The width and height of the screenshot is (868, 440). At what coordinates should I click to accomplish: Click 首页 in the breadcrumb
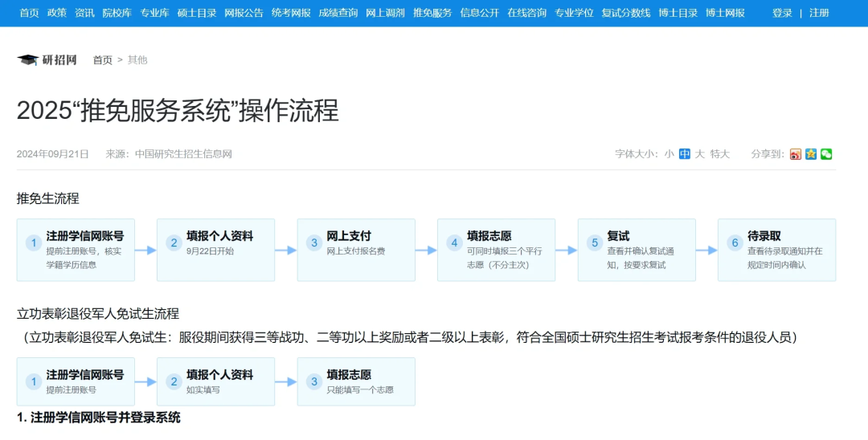tap(103, 60)
